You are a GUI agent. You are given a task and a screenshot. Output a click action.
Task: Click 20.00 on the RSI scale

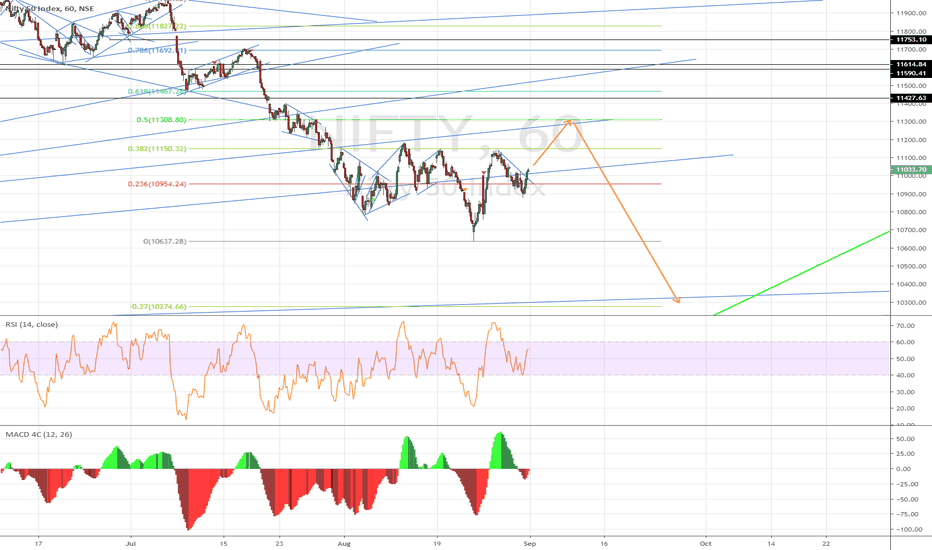[x=905, y=408]
